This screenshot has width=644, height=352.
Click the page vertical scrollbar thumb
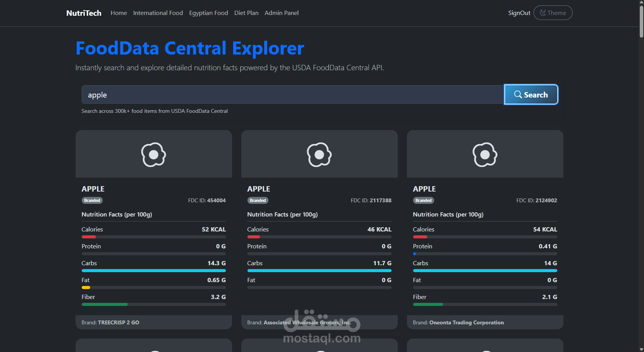[641, 21]
